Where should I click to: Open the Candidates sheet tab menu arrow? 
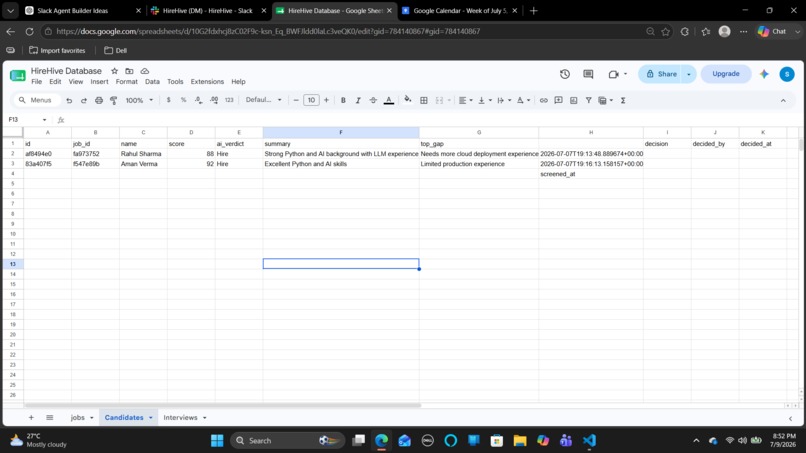(x=151, y=418)
